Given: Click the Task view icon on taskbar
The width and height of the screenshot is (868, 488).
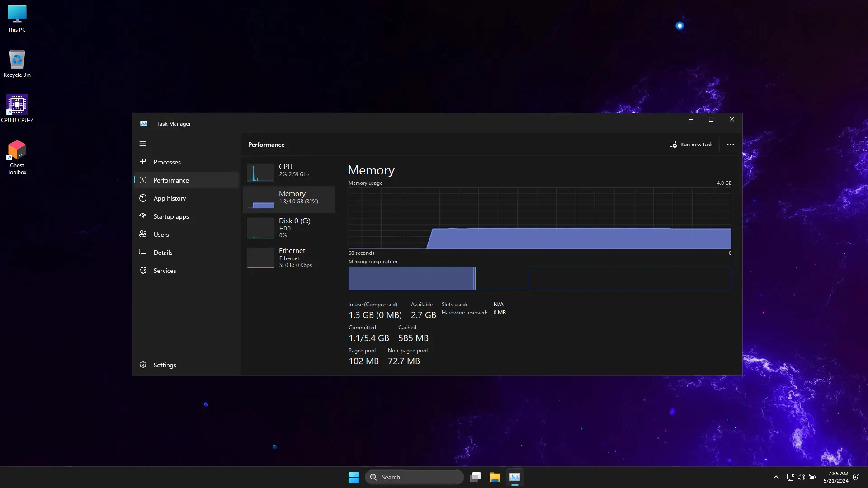Looking at the screenshot, I should tap(475, 477).
